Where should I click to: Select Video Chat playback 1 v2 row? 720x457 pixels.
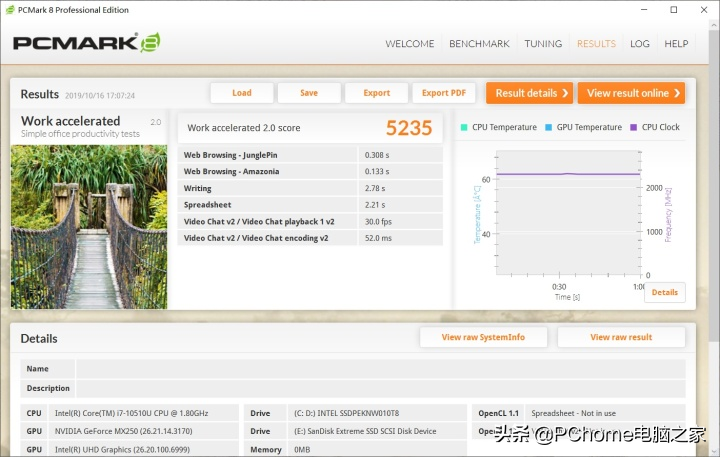(310, 221)
